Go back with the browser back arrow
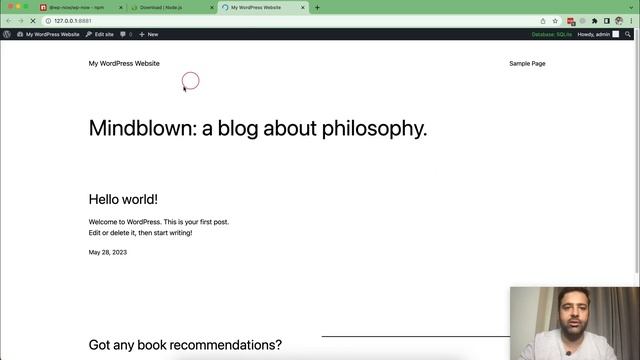The width and height of the screenshot is (640, 360). 9,21
